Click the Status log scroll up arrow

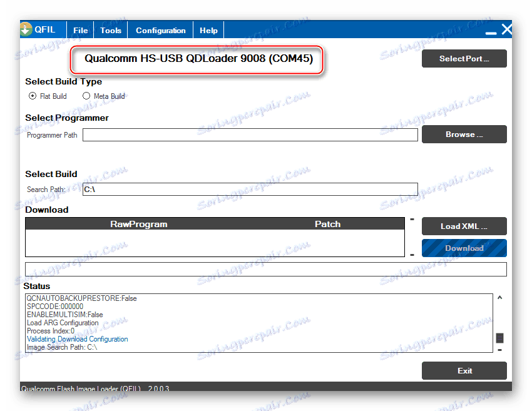[x=500, y=298]
